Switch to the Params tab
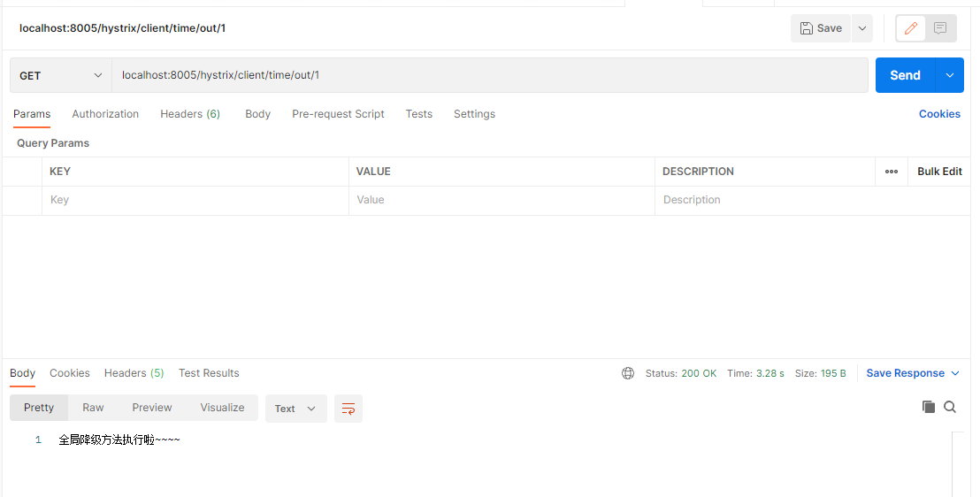This screenshot has width=980, height=497. point(32,114)
